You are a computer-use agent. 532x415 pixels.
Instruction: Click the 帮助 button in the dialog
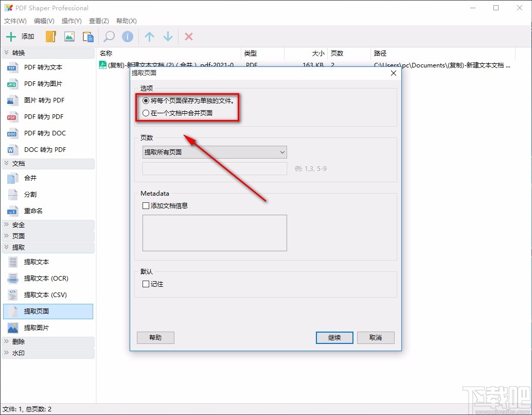click(x=155, y=337)
